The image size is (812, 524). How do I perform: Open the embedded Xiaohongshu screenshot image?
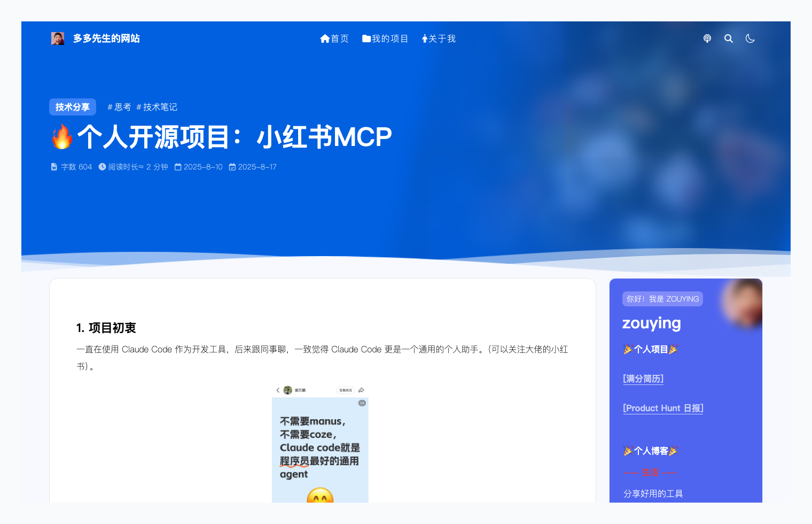[x=320, y=444]
